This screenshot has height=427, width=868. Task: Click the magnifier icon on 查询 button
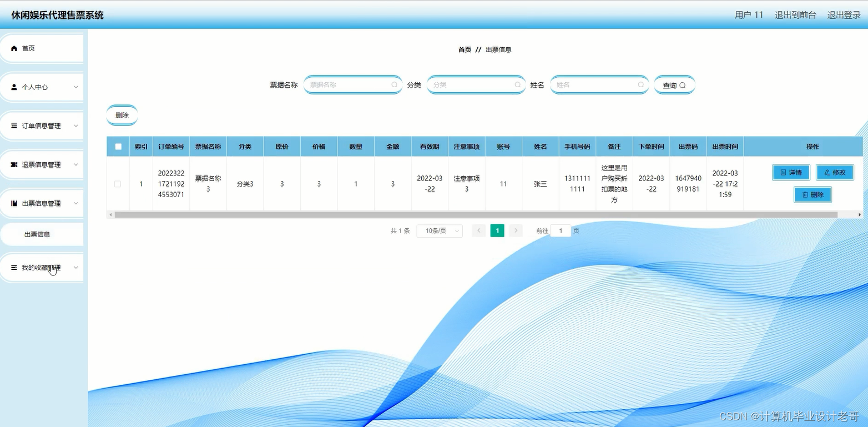pyautogui.click(x=683, y=86)
